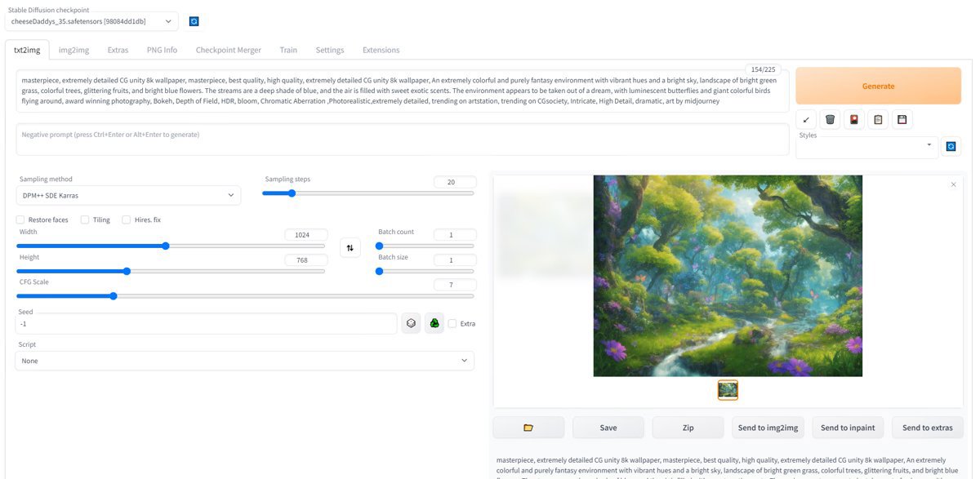980x479 pixels.
Task: Enable the Hires. fix option
Action: [x=127, y=220]
